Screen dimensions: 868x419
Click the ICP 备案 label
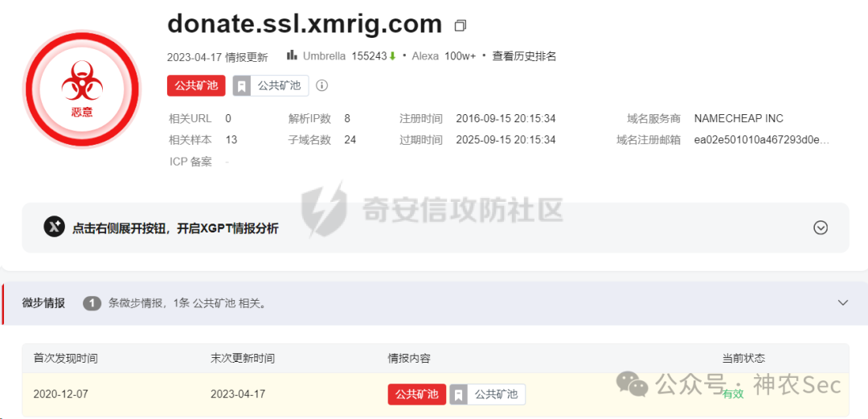pos(190,162)
